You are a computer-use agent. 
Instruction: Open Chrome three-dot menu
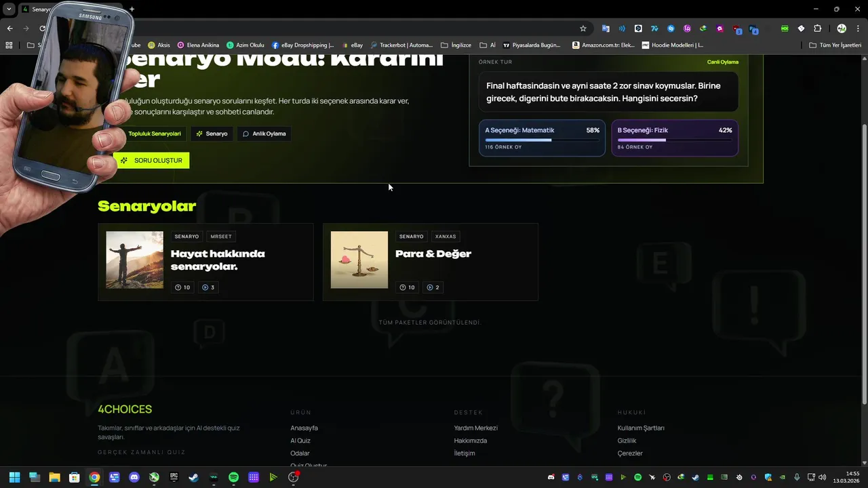point(856,28)
